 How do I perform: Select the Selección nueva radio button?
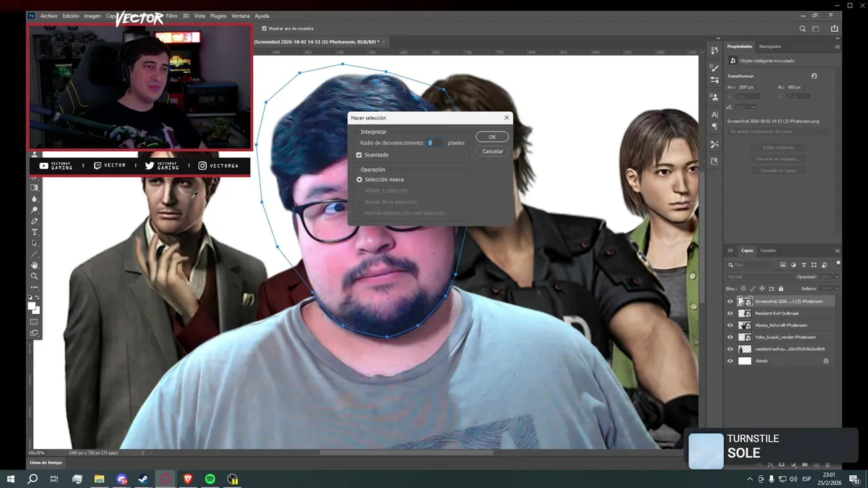tap(359, 180)
